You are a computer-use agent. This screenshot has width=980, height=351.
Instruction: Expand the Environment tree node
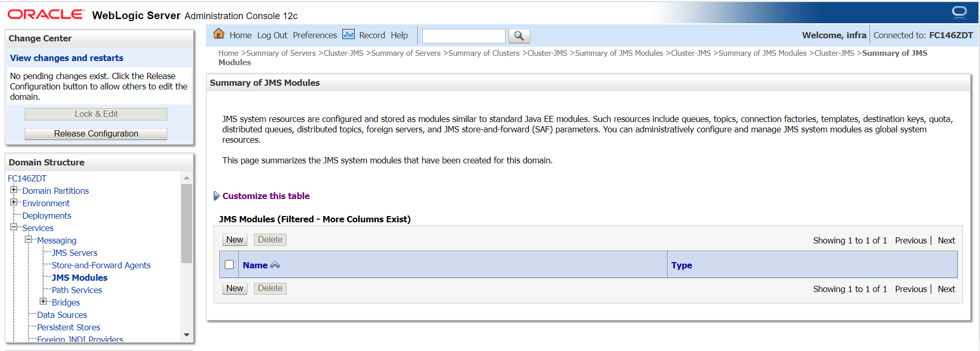coord(14,202)
